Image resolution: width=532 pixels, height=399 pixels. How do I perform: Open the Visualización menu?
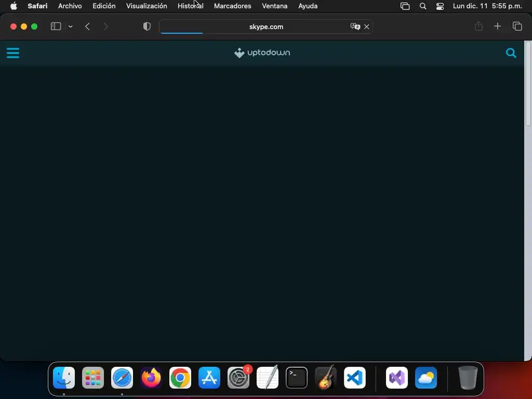(x=147, y=6)
